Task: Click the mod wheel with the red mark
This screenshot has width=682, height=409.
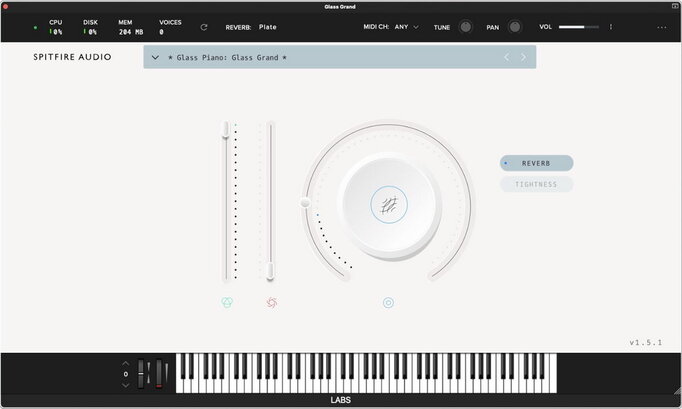Action: [159, 373]
